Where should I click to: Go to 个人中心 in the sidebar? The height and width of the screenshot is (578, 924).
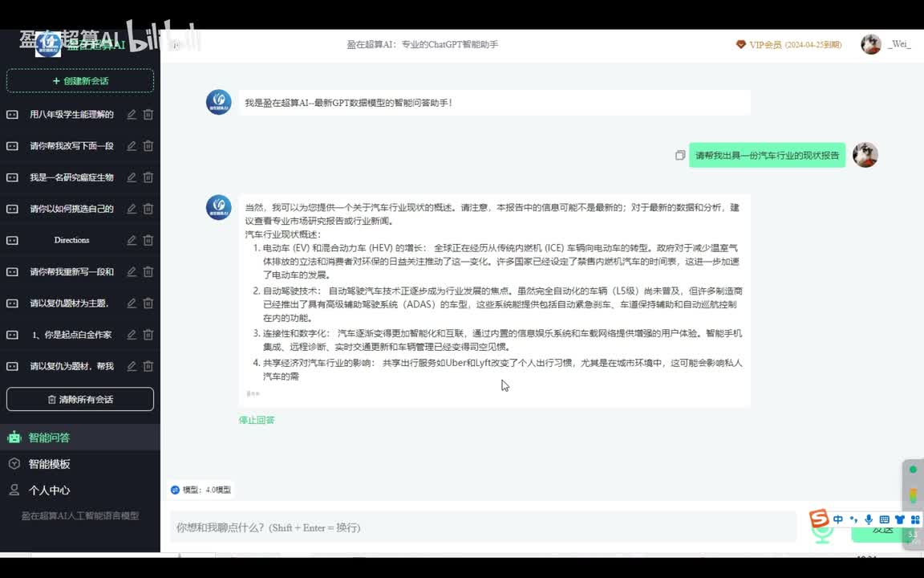pyautogui.click(x=50, y=490)
